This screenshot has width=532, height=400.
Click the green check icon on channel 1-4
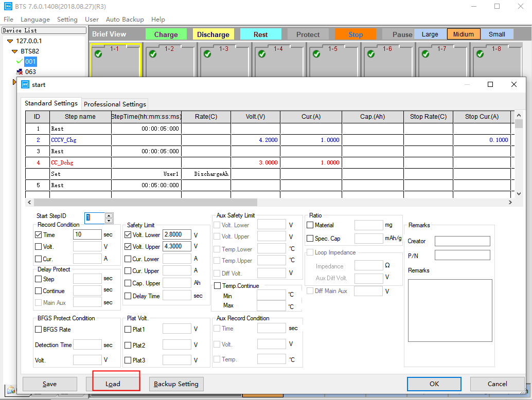(x=262, y=53)
